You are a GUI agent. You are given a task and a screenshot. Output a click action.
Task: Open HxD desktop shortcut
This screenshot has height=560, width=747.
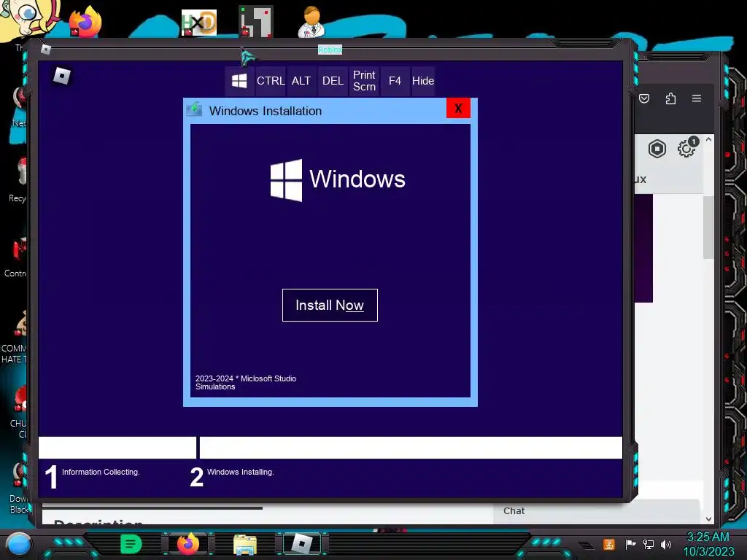[199, 23]
